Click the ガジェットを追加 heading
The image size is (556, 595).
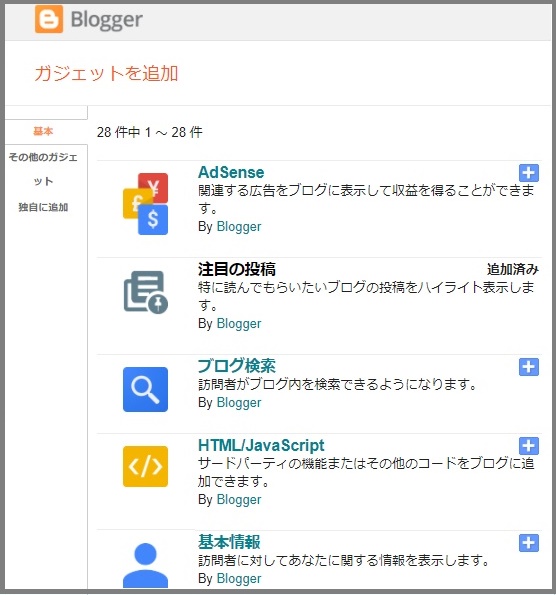tap(106, 73)
